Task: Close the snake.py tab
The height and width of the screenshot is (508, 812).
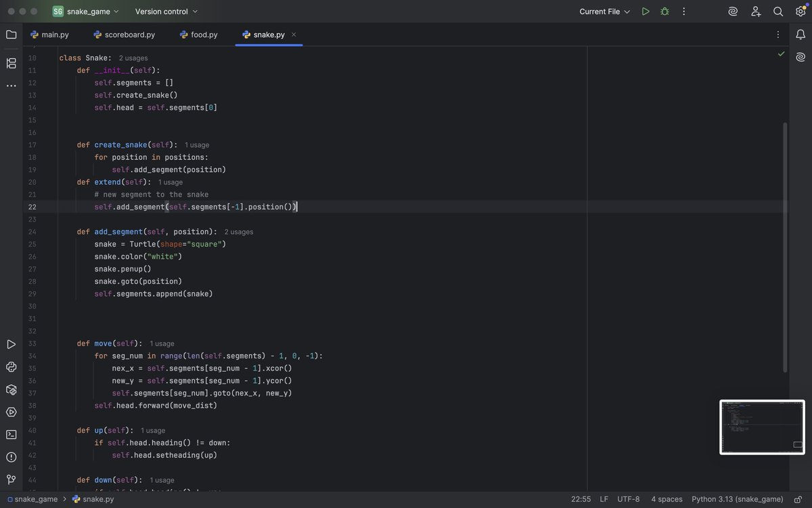Action: tap(294, 35)
